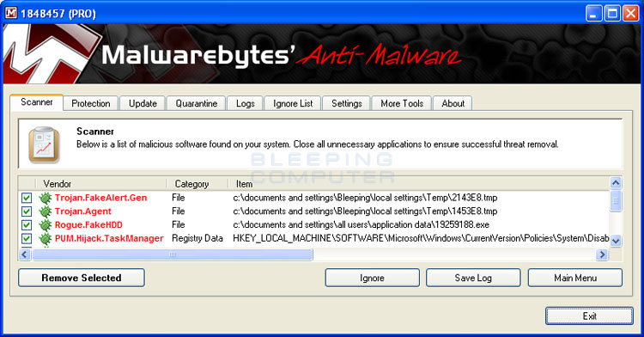
Task: Click the vertical scrollbar thumb
Action: coord(616,201)
